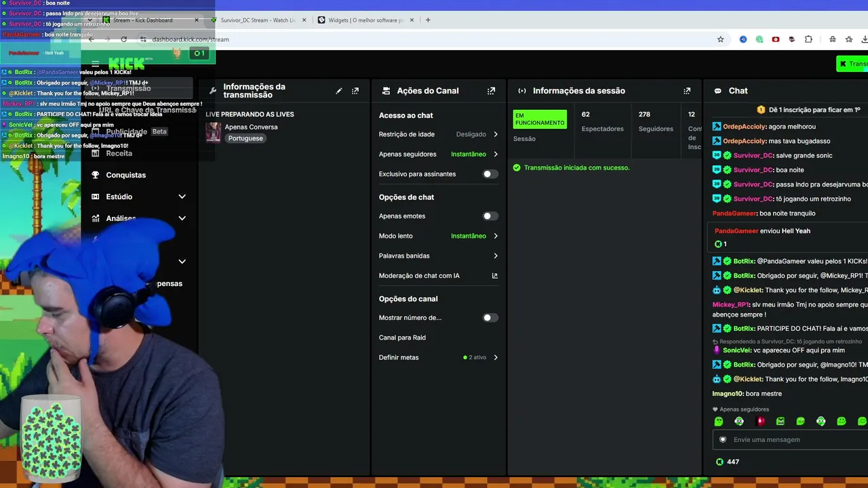Open the starred bookmarks list icon in the toolbar
This screenshot has height=488, width=868.
coord(849,39)
